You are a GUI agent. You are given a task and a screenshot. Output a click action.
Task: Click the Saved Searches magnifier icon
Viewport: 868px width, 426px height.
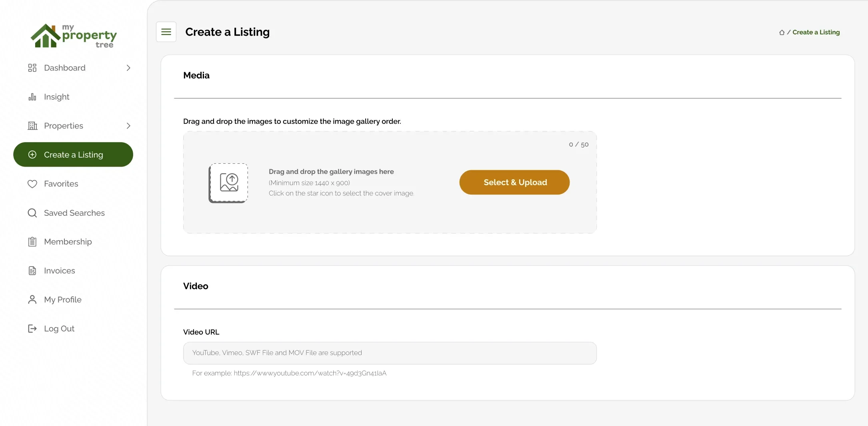tap(32, 213)
